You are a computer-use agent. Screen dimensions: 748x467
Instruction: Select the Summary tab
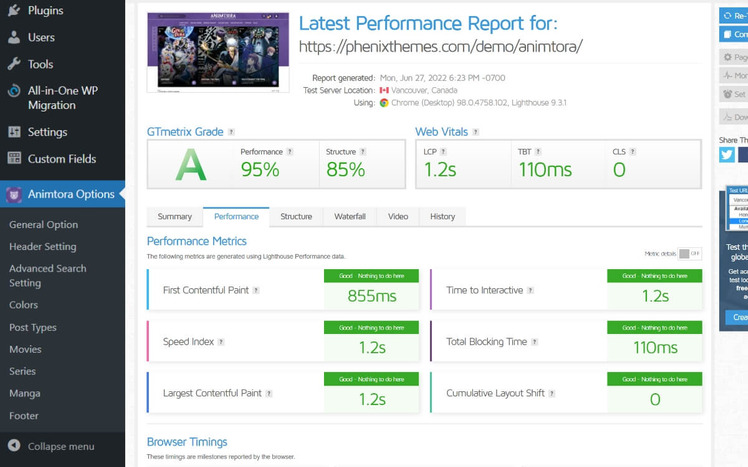(x=174, y=216)
